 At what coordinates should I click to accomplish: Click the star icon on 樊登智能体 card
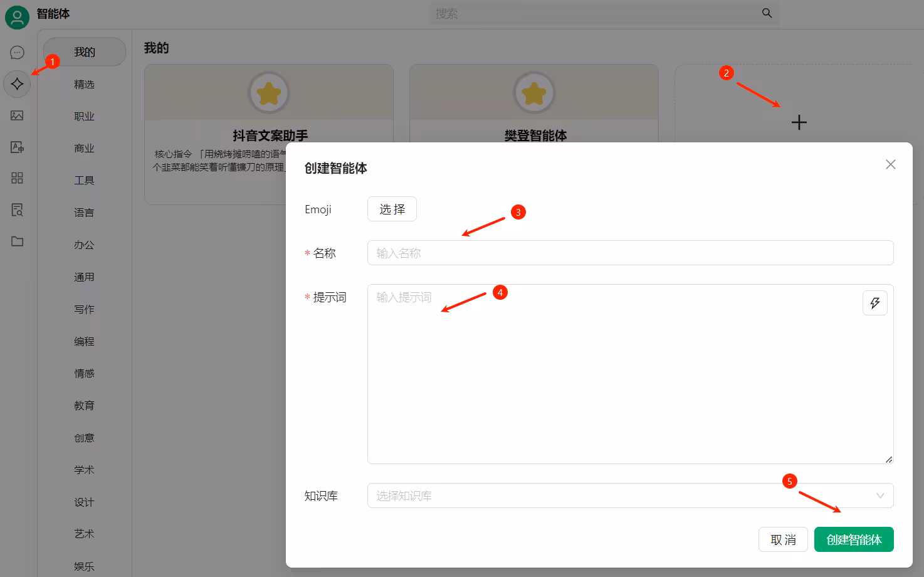(x=534, y=93)
